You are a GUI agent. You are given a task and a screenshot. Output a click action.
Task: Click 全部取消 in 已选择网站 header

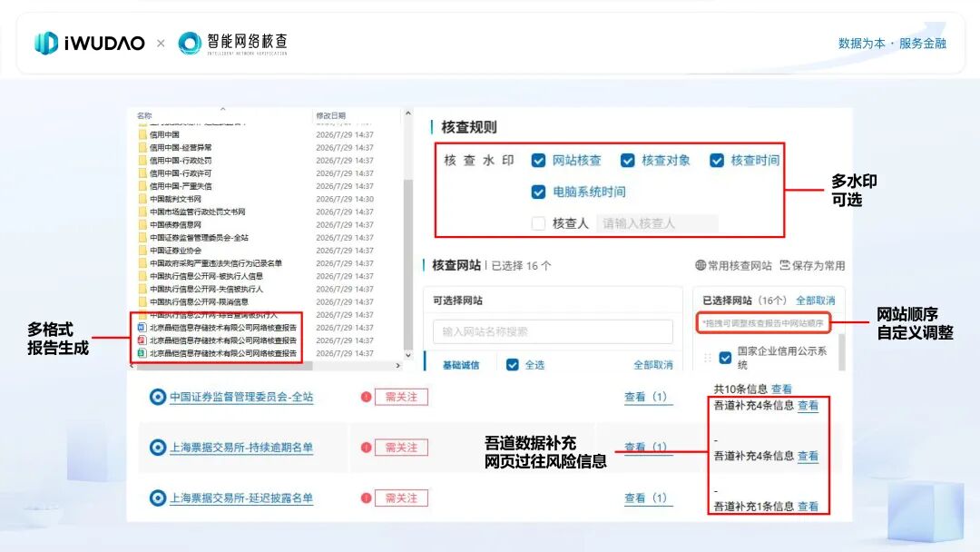tap(816, 301)
